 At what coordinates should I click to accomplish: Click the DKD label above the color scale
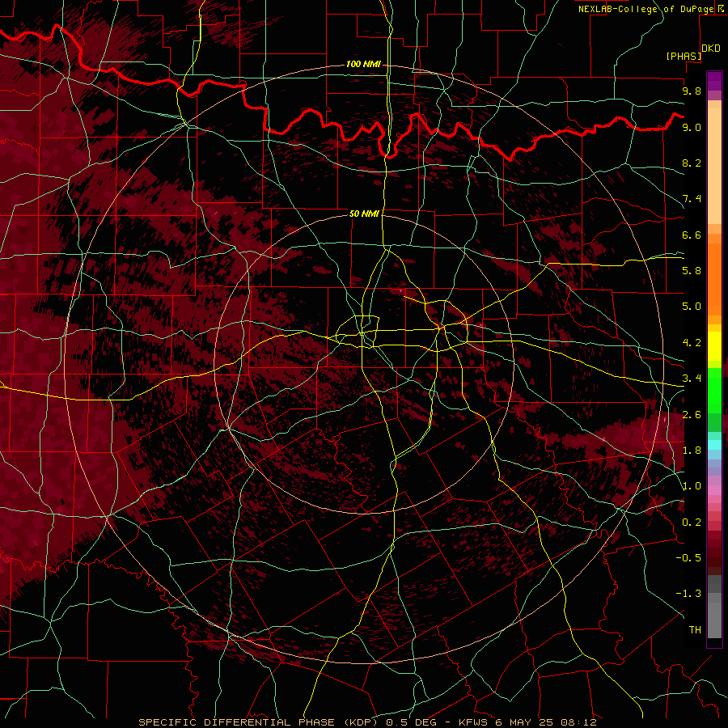tap(711, 49)
